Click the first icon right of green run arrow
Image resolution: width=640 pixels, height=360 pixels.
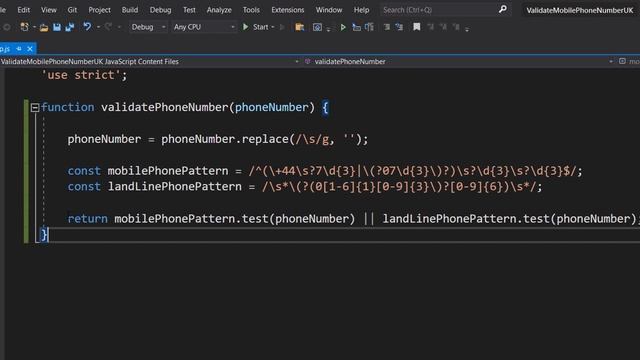[356, 27]
